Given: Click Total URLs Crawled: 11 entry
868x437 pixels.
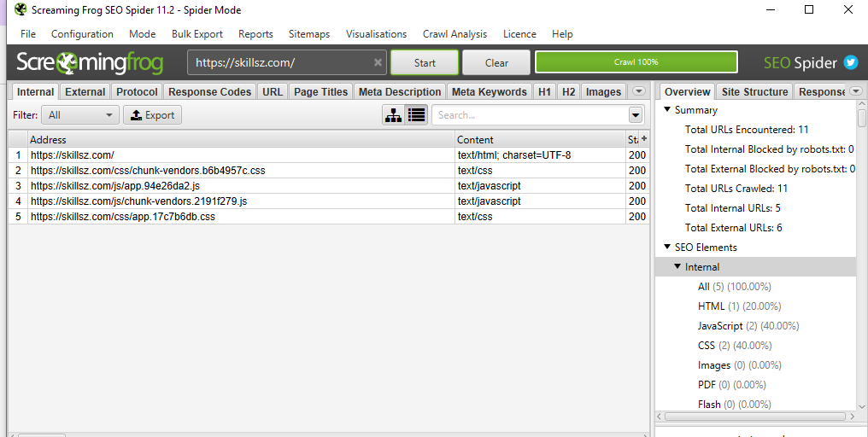Looking at the screenshot, I should pos(736,188).
